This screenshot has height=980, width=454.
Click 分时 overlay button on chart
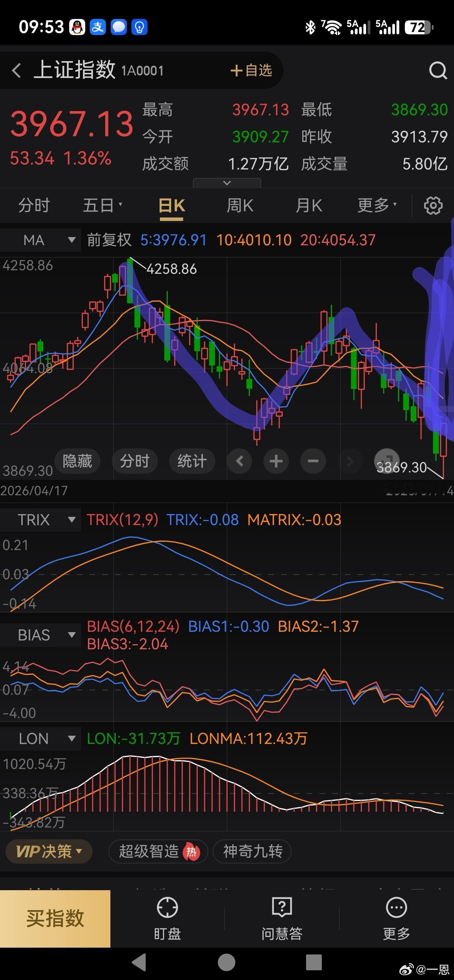tap(134, 461)
